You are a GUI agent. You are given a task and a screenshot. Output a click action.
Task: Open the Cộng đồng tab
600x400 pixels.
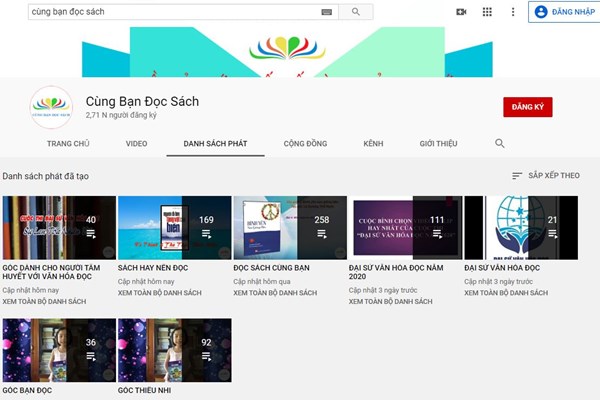click(x=305, y=144)
